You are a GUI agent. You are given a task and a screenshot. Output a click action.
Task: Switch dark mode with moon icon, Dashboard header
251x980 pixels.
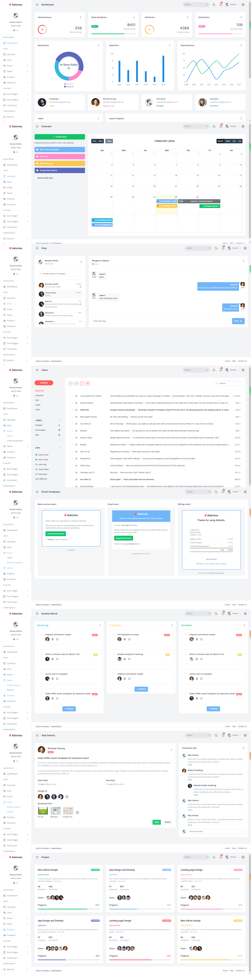click(x=214, y=5)
